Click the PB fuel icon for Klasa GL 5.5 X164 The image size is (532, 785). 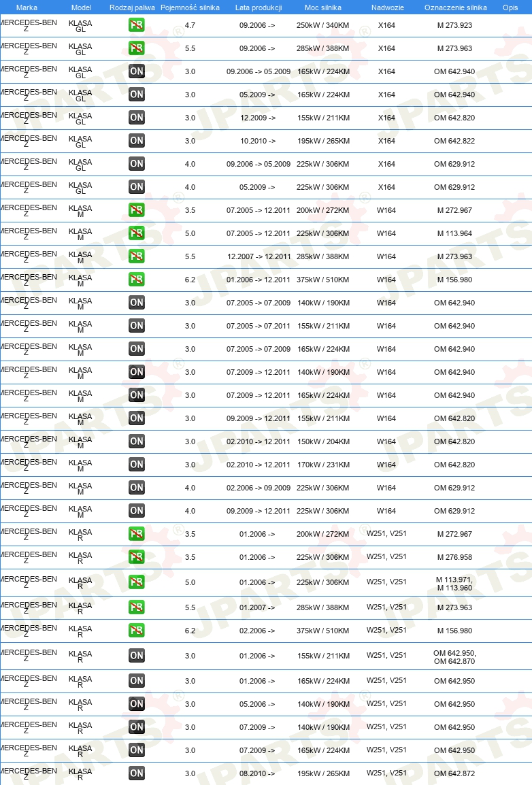[136, 48]
